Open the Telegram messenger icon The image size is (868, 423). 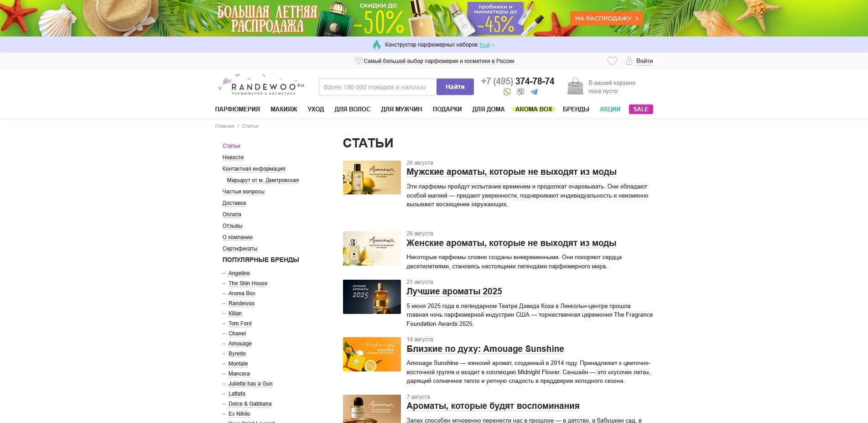tap(535, 92)
